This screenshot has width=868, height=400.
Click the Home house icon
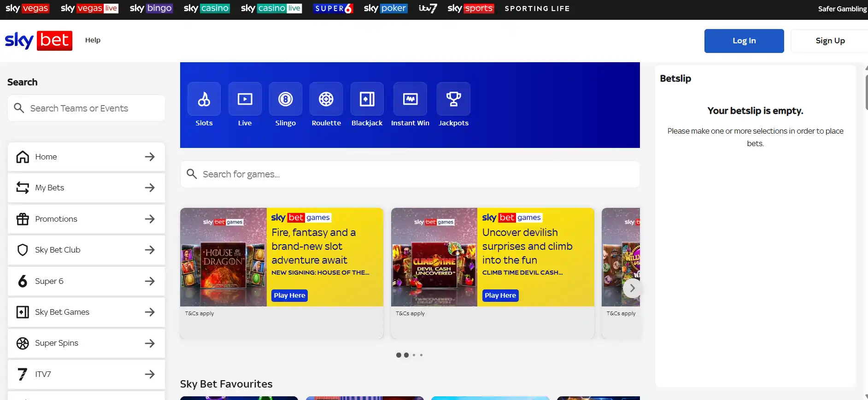tap(23, 157)
